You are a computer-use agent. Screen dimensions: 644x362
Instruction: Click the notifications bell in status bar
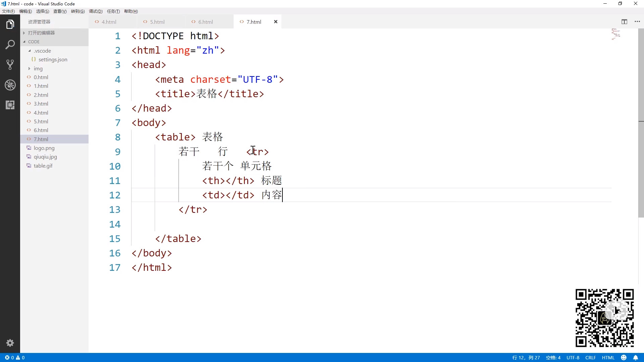pos(636,358)
